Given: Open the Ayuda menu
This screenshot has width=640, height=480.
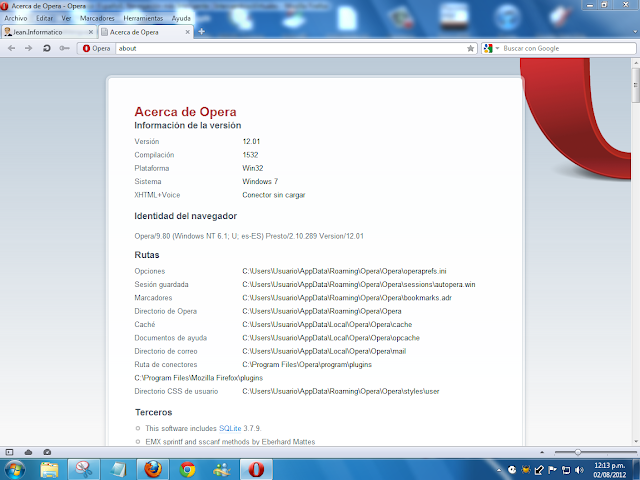Looking at the screenshot, I should [x=181, y=18].
